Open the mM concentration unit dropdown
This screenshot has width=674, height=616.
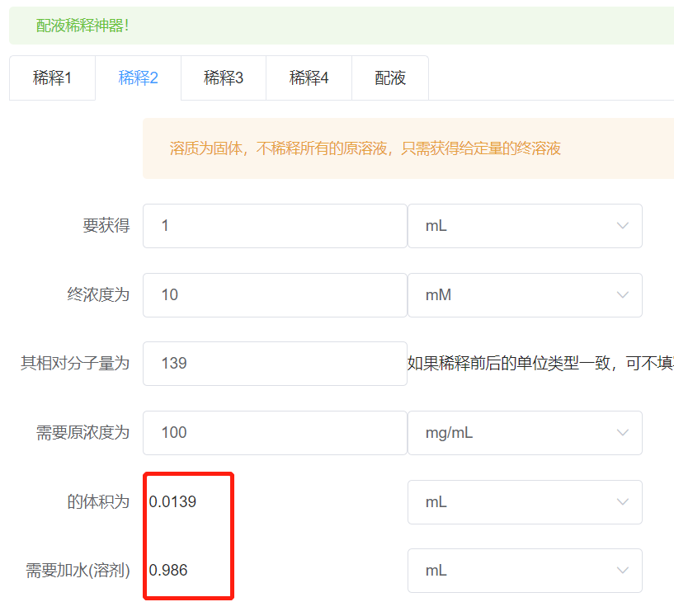pyautogui.click(x=525, y=295)
